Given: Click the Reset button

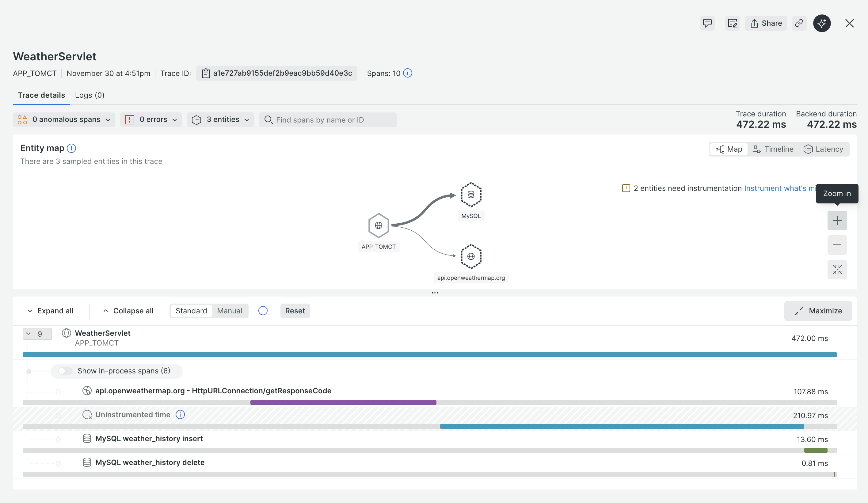Looking at the screenshot, I should (295, 311).
